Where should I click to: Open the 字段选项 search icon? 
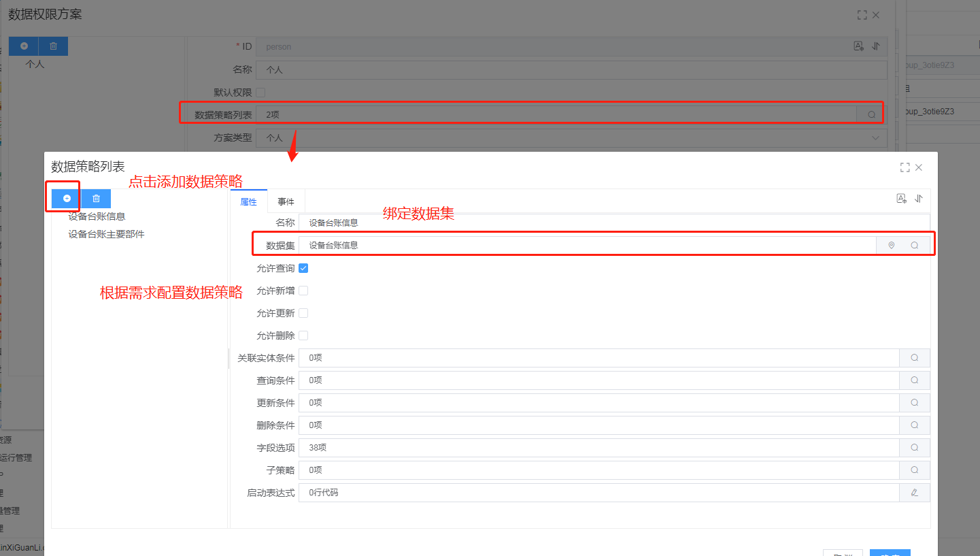point(915,448)
